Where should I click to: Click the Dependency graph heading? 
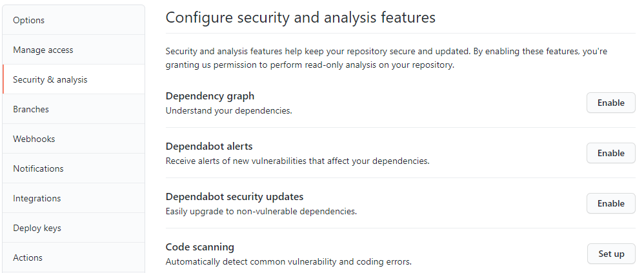(210, 96)
